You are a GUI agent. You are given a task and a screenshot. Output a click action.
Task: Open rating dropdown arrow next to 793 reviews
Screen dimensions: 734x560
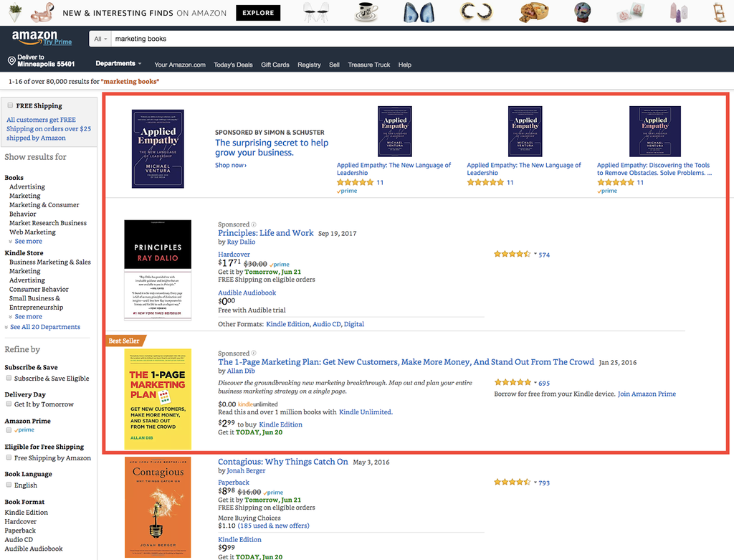[x=535, y=482]
